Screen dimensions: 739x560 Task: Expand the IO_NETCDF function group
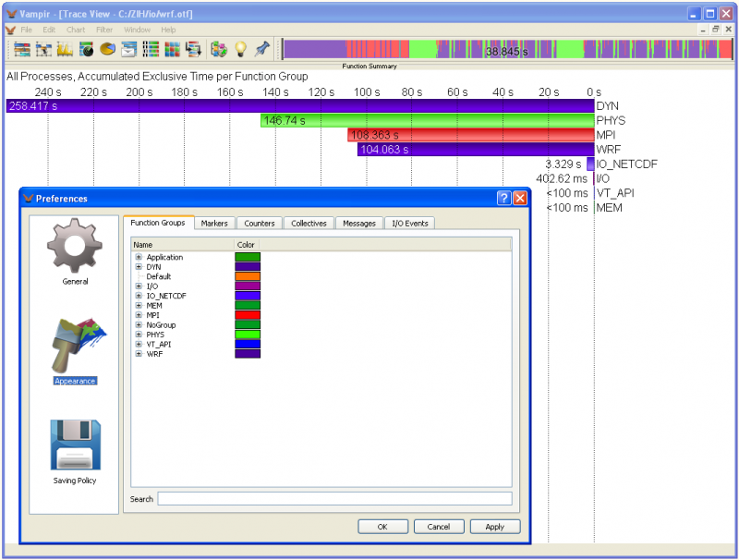pos(139,296)
